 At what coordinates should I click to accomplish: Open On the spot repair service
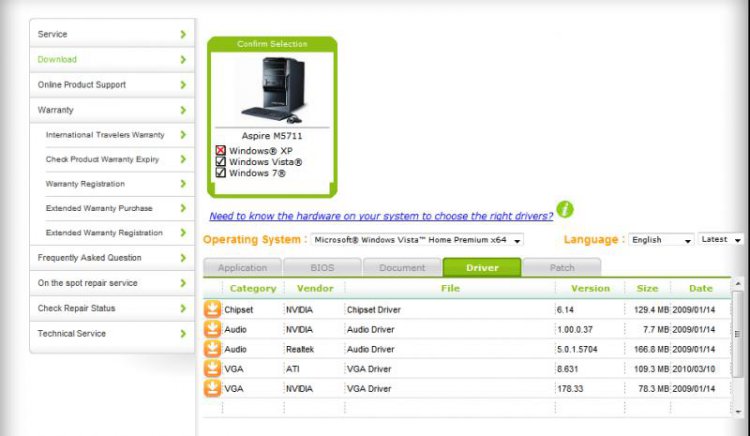pos(112,283)
